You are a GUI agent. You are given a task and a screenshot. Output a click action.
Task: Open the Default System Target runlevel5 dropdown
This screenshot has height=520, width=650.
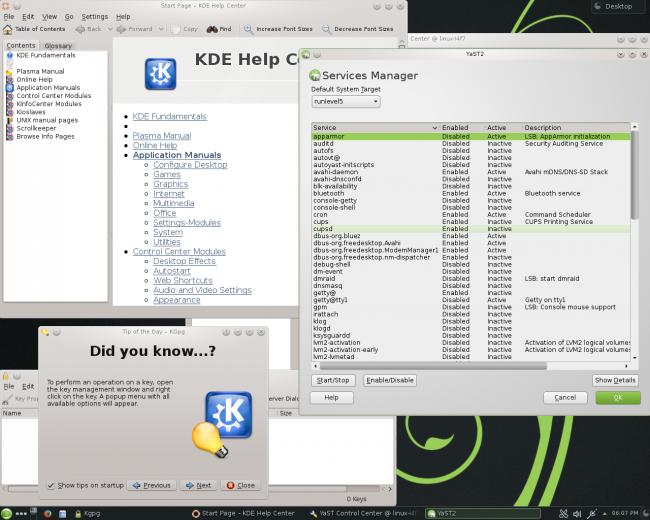[x=346, y=102]
